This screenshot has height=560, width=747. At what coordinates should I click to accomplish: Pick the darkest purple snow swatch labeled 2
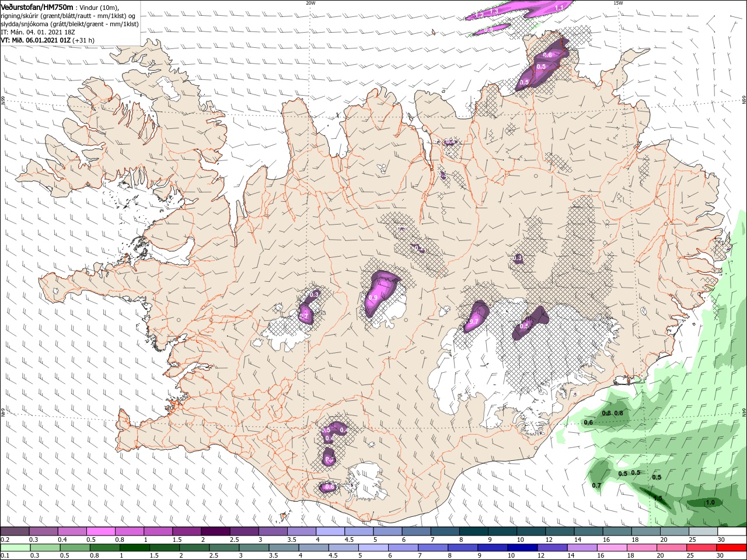(215, 531)
